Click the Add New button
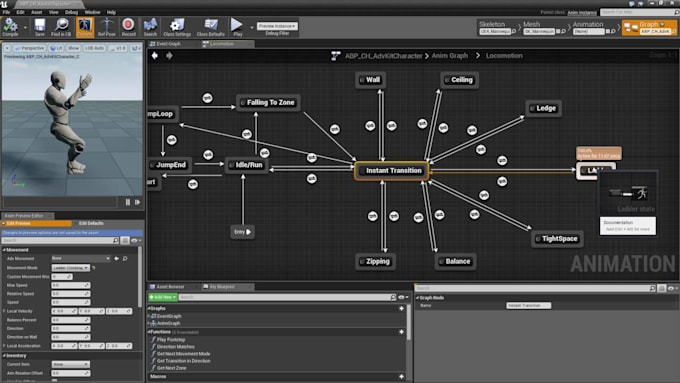 click(163, 297)
